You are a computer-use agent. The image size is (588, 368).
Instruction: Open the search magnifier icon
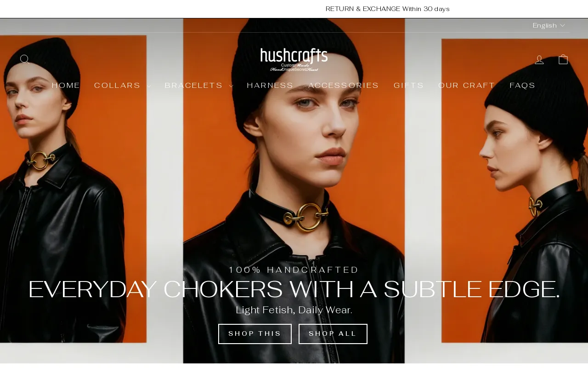(x=25, y=59)
